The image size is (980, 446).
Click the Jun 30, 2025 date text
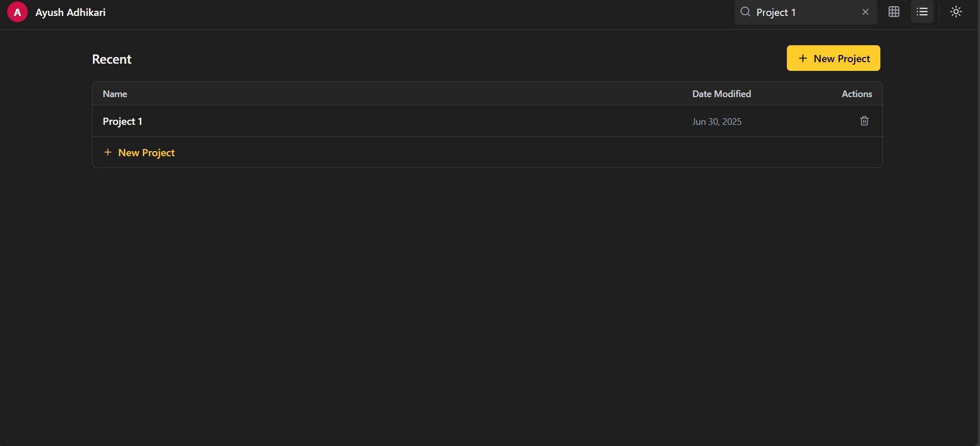tap(717, 121)
